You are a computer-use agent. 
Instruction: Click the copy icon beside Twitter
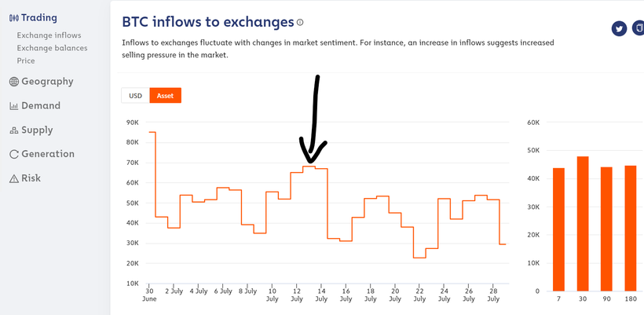[639, 29]
